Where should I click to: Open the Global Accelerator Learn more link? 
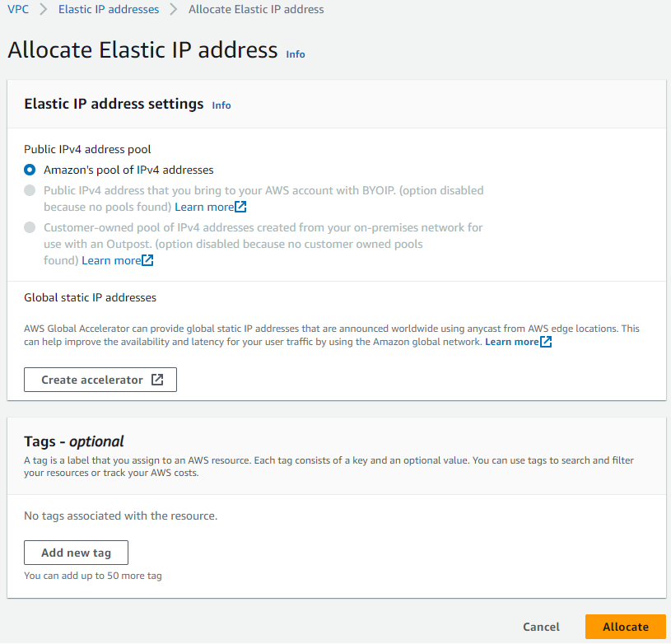click(510, 341)
